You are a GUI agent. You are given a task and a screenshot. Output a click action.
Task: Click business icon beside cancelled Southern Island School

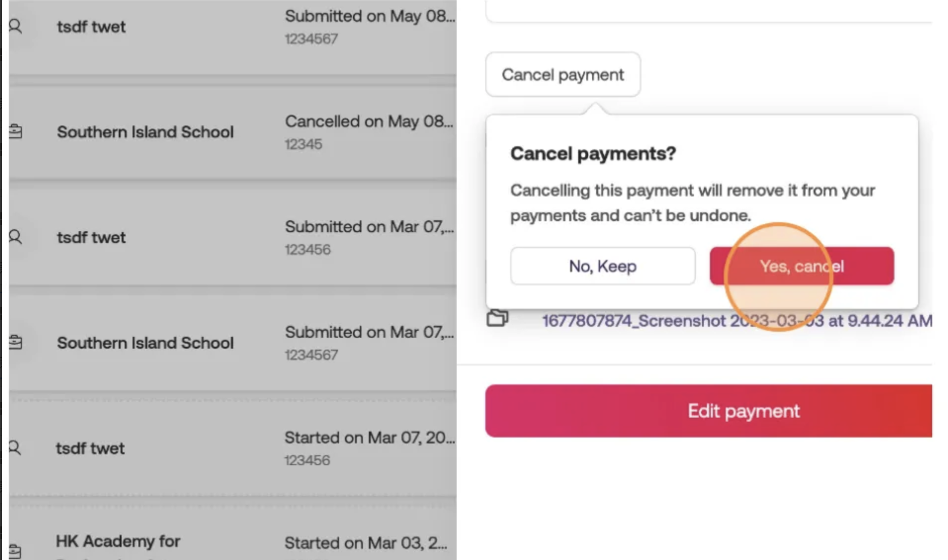(x=15, y=132)
